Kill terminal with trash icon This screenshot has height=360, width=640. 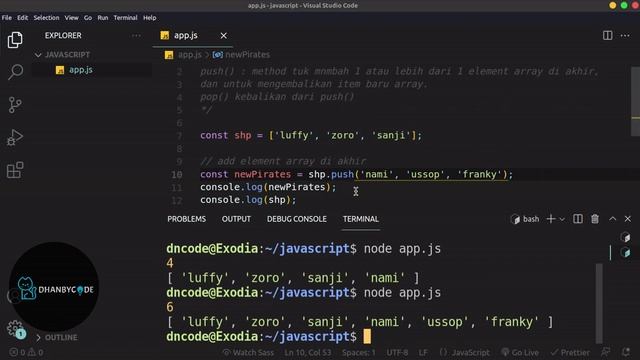tap(595, 219)
